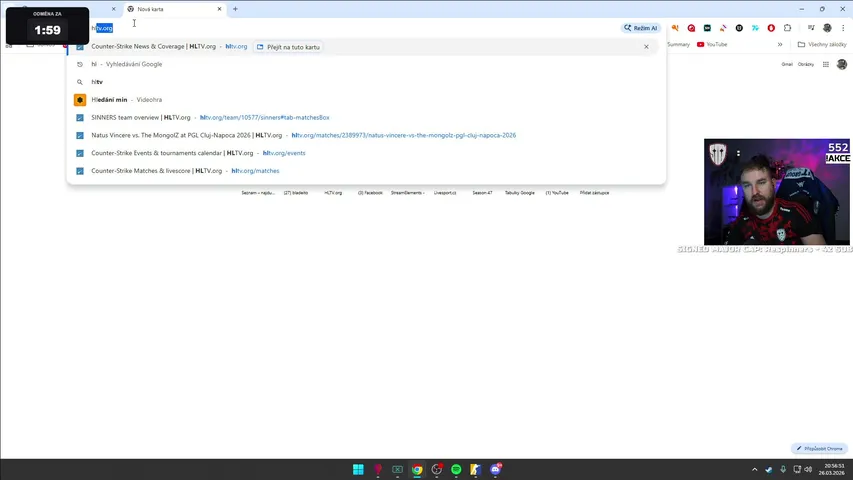
Task: Click the red Opera-style extension icon
Action: (x=771, y=28)
